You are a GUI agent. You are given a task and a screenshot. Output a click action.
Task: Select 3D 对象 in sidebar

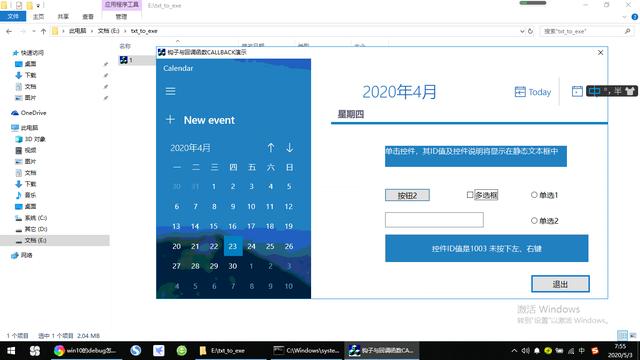point(35,139)
